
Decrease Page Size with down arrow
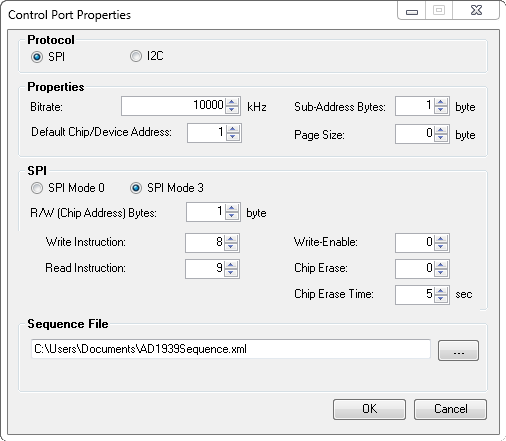coord(441,138)
